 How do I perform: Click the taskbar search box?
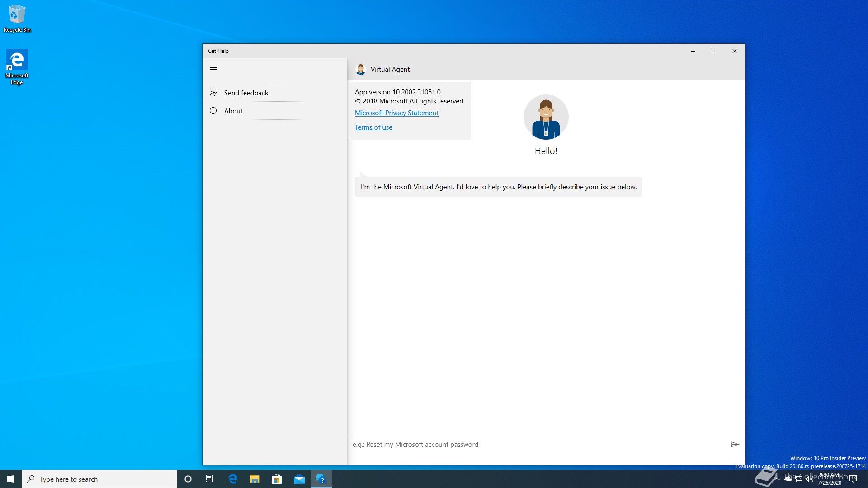[x=99, y=479]
